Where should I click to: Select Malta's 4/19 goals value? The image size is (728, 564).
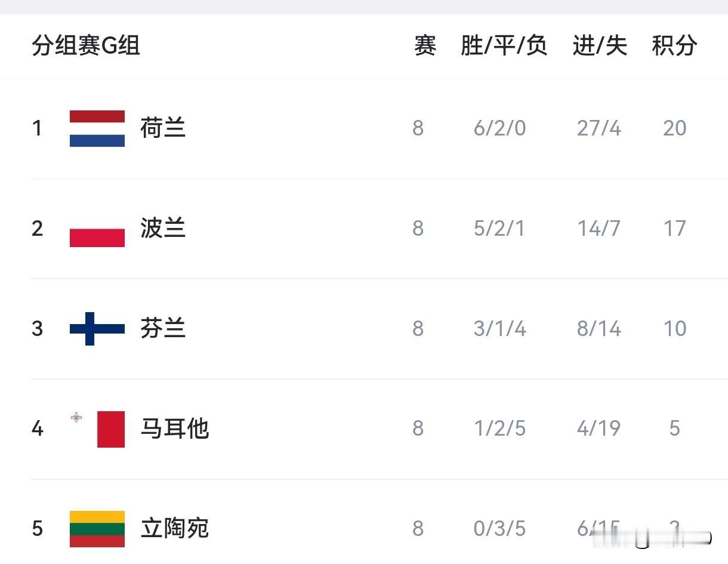[x=599, y=429]
